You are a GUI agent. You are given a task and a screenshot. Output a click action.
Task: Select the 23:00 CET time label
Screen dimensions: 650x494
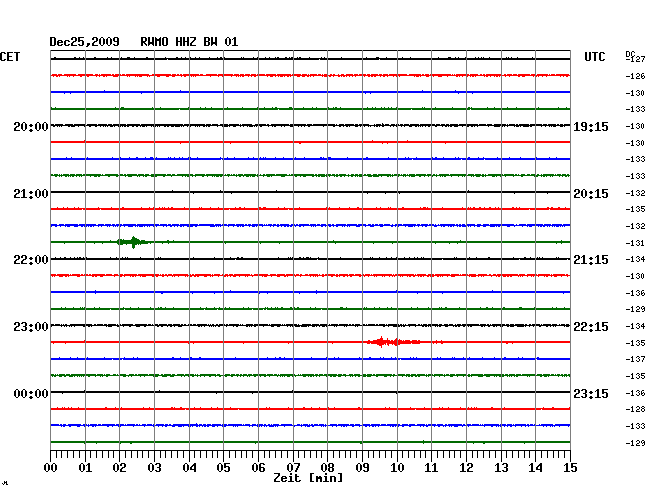(31, 327)
